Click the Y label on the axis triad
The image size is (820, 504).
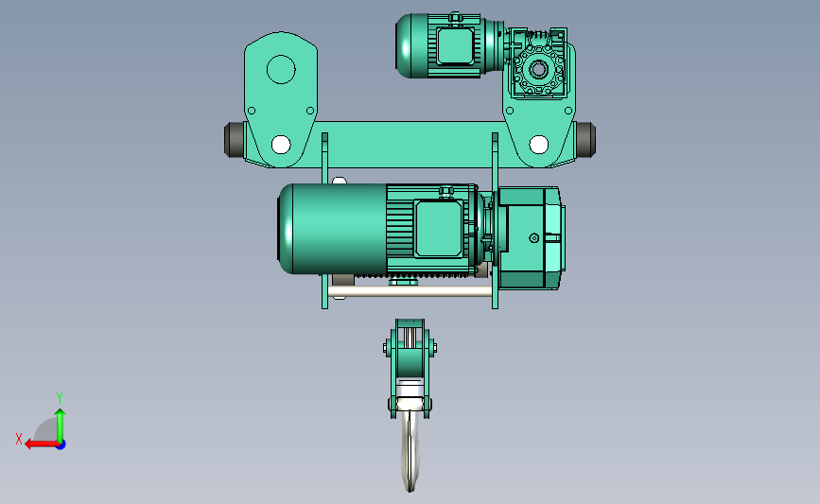[60, 398]
